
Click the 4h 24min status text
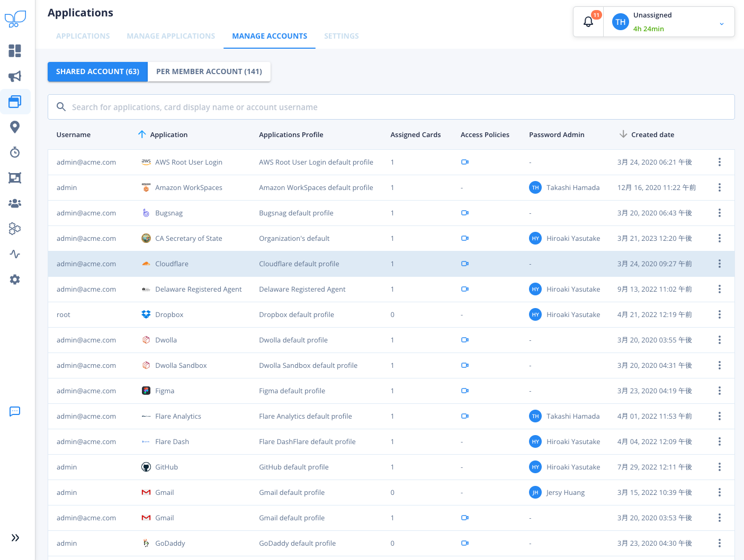(649, 29)
